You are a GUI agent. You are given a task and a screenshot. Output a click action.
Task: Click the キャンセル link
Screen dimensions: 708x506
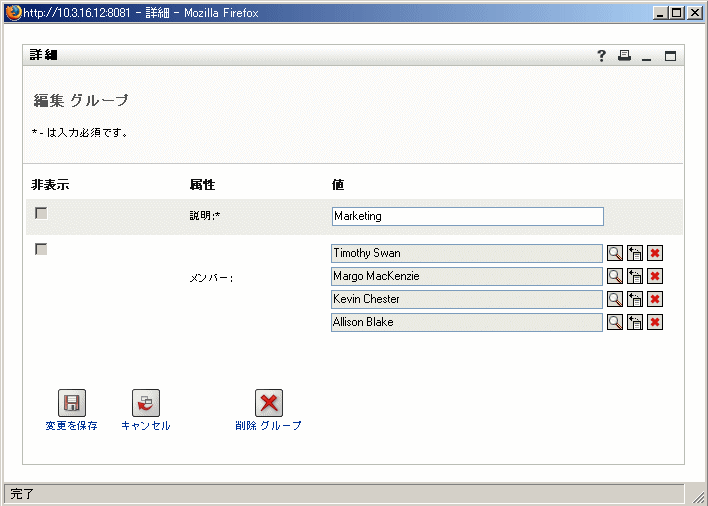click(146, 426)
